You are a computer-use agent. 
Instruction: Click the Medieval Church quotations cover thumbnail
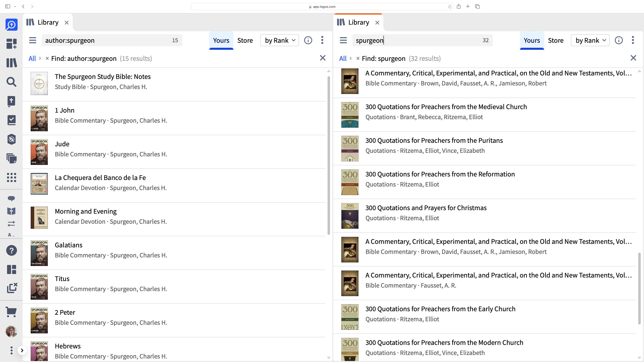coord(350,115)
